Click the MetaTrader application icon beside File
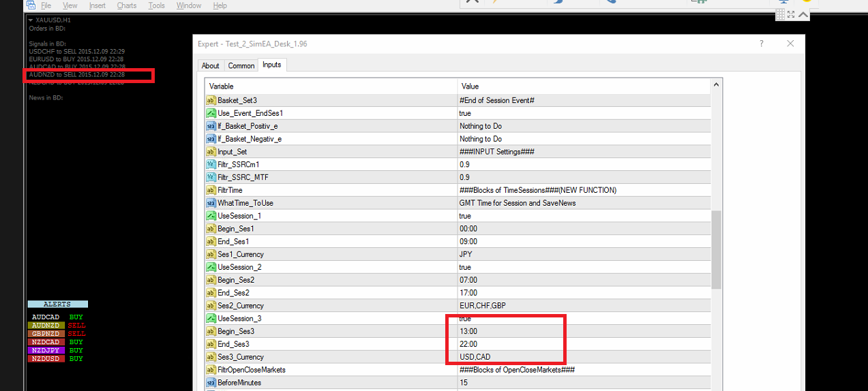The width and height of the screenshot is (868, 391). click(x=31, y=5)
